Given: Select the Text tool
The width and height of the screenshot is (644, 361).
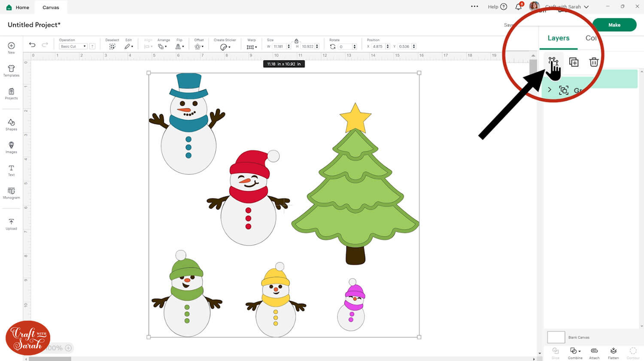Looking at the screenshot, I should tap(11, 170).
